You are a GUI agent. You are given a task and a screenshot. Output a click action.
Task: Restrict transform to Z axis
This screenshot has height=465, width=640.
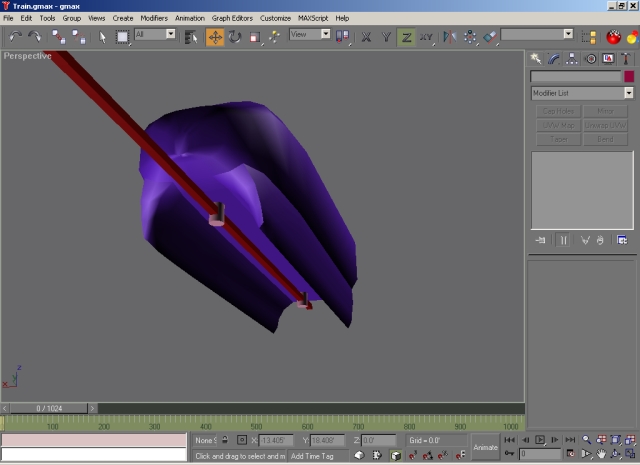click(406, 37)
